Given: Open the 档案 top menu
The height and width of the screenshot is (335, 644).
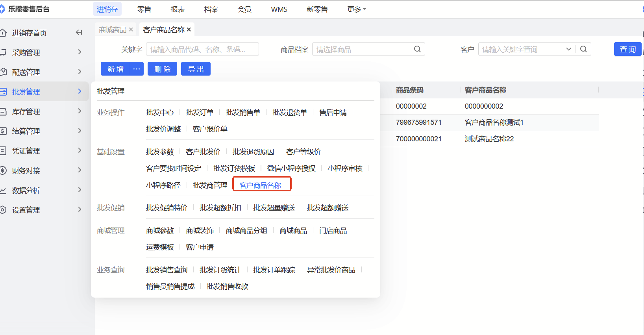Looking at the screenshot, I should coord(211,9).
